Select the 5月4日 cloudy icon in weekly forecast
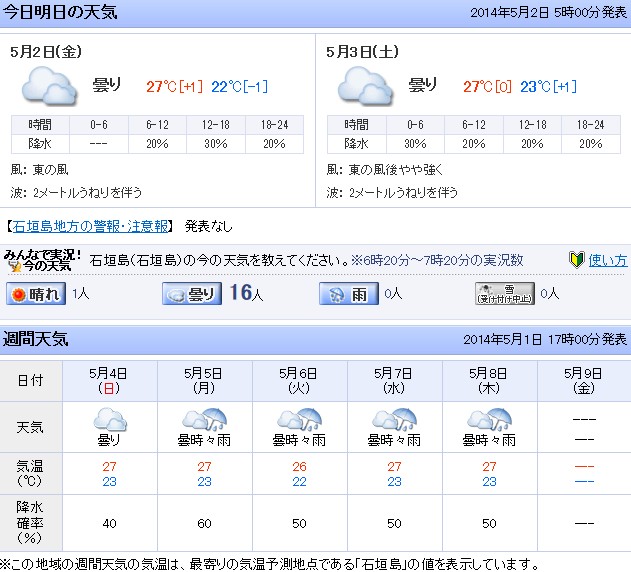The height and width of the screenshot is (572, 631). [x=109, y=420]
